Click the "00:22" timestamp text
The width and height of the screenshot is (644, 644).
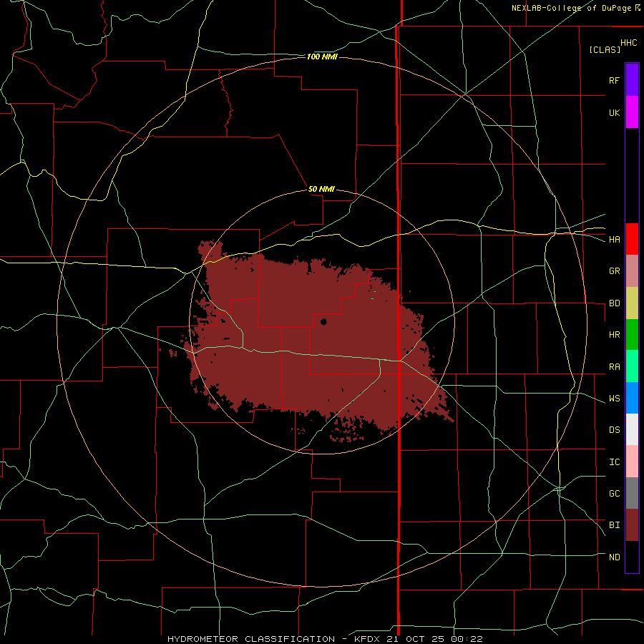pyautogui.click(x=467, y=639)
